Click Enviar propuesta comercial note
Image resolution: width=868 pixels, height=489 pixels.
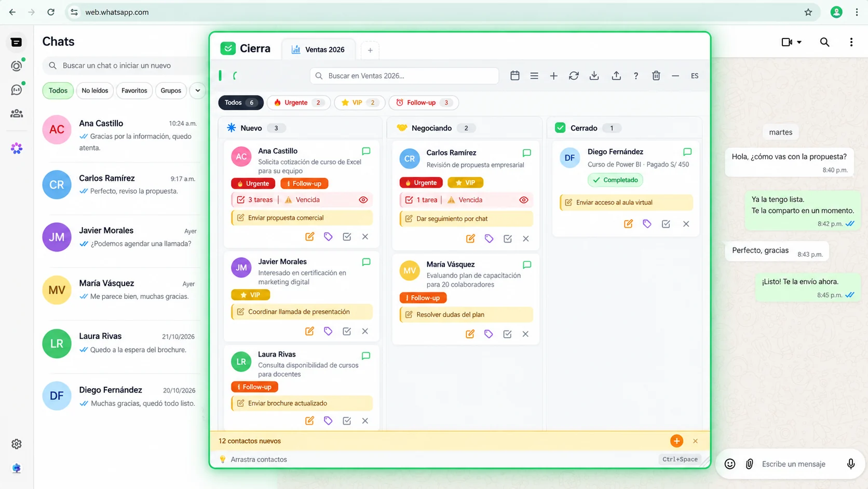pos(302,218)
